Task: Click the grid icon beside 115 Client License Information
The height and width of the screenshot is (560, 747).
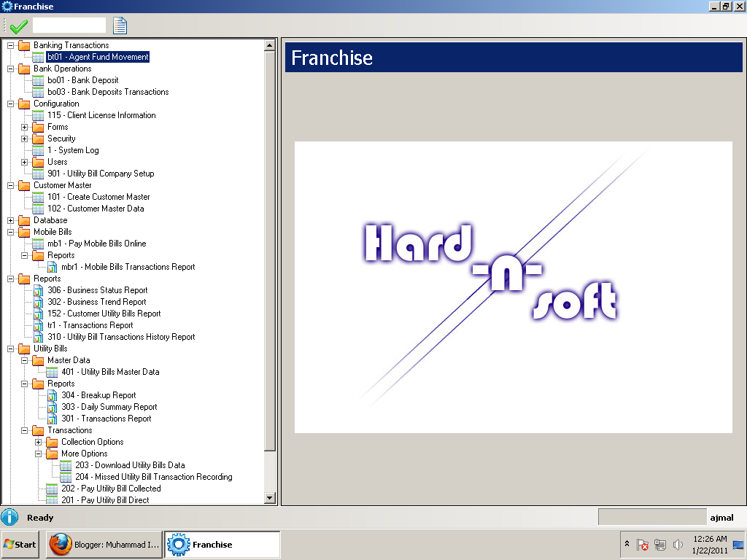Action: 38,115
